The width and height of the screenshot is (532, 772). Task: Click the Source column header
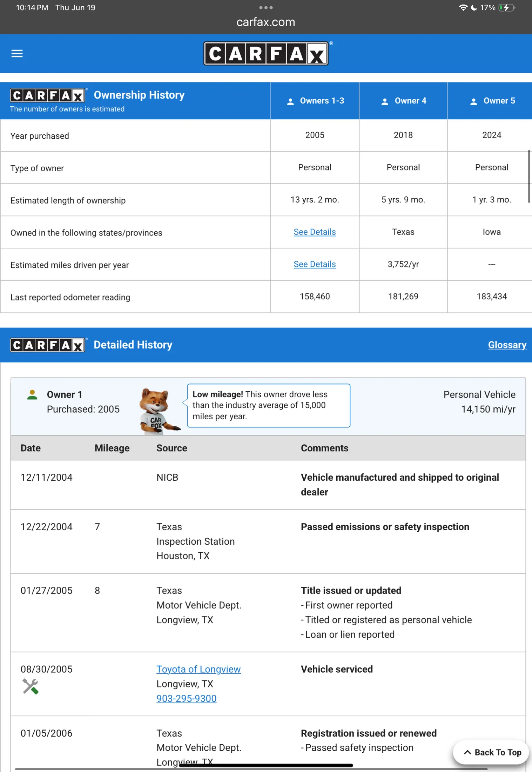coord(172,448)
